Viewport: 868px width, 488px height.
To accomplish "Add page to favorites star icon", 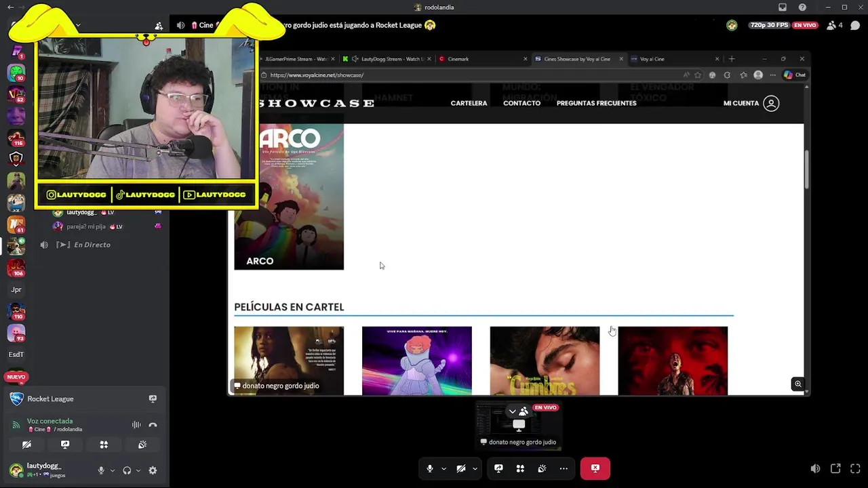I will [697, 75].
